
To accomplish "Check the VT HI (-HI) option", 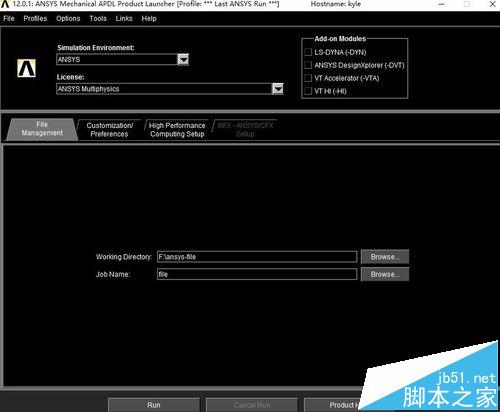I will click(308, 91).
